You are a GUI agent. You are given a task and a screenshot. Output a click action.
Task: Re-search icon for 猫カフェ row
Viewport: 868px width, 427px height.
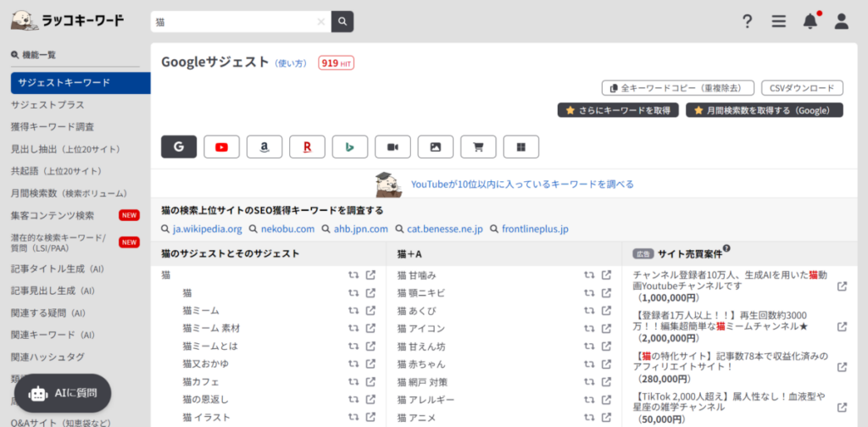coord(353,381)
